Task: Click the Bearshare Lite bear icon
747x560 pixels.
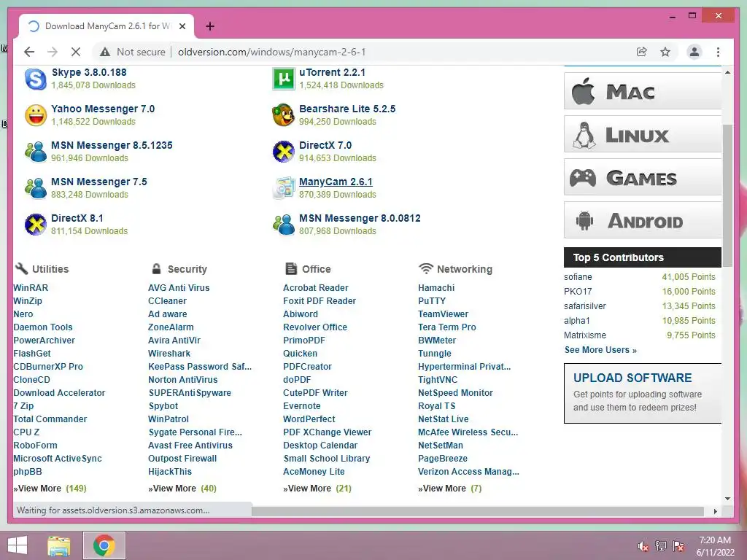Action: click(284, 115)
